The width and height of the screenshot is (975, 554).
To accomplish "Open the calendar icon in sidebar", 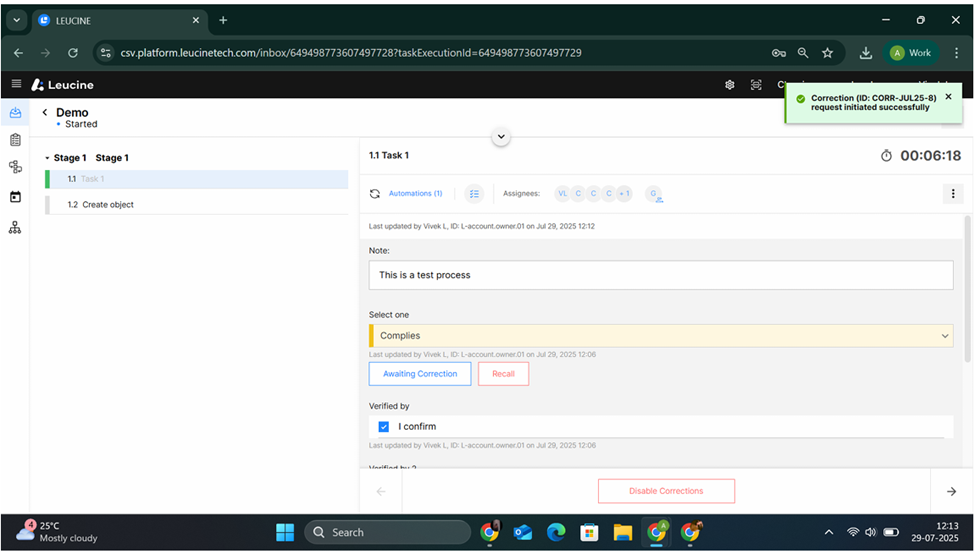I will point(15,197).
